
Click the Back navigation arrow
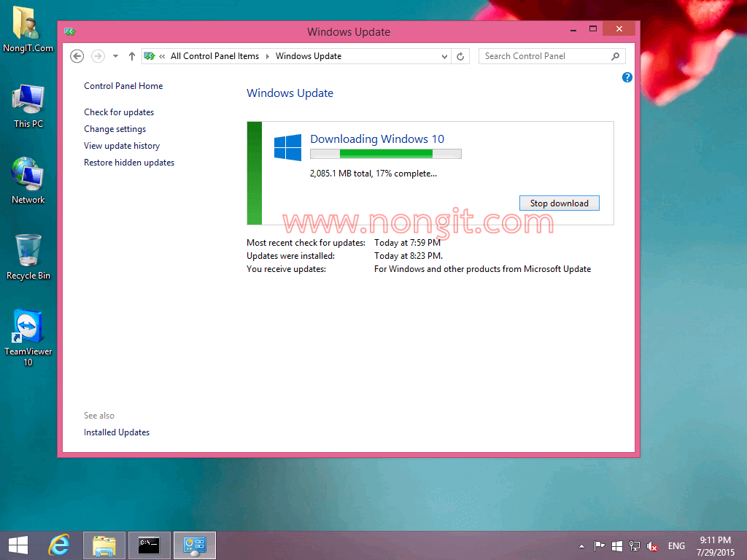click(77, 56)
